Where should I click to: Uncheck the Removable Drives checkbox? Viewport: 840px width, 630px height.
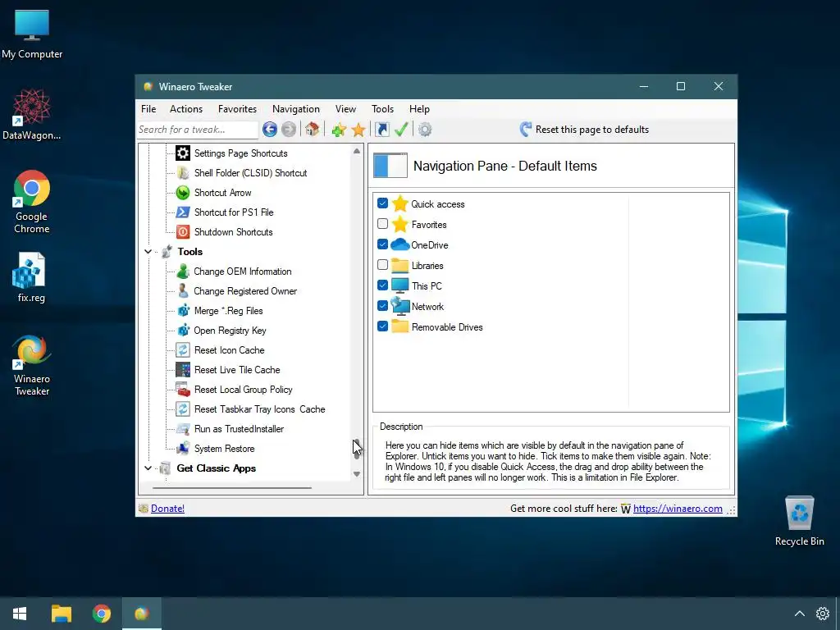click(382, 326)
